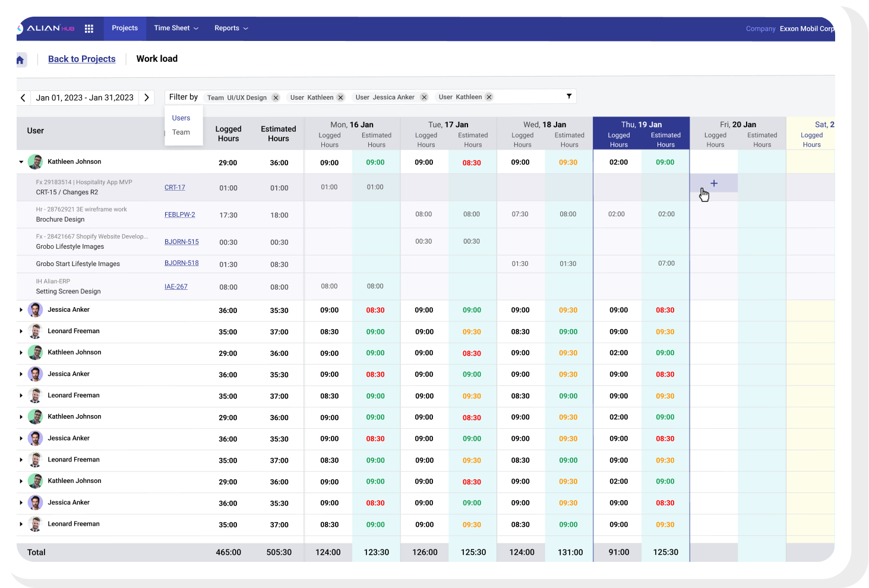Select the Wed, 18 Jan column header
The width and height of the screenshot is (869, 588).
(545, 125)
